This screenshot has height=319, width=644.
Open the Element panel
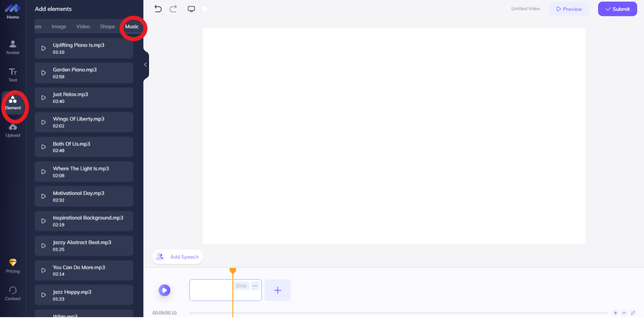13,103
